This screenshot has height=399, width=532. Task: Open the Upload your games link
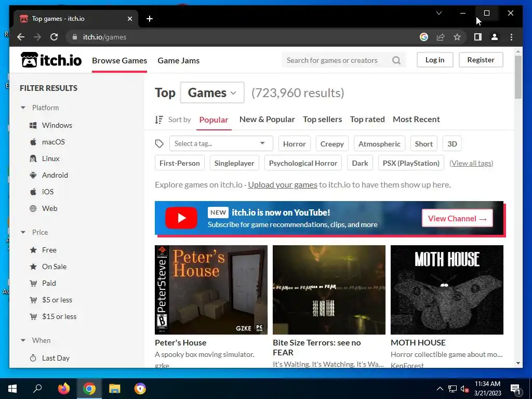pyautogui.click(x=282, y=185)
